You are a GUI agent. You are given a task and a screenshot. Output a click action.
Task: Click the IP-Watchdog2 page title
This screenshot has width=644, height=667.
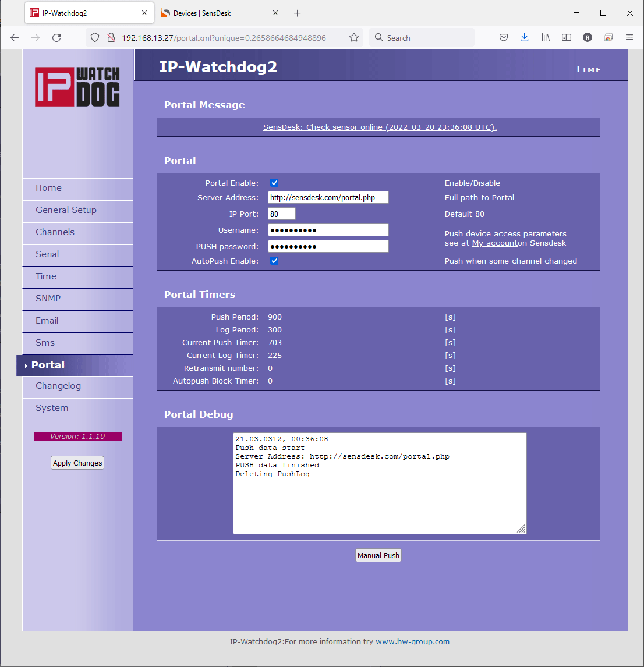pyautogui.click(x=218, y=67)
